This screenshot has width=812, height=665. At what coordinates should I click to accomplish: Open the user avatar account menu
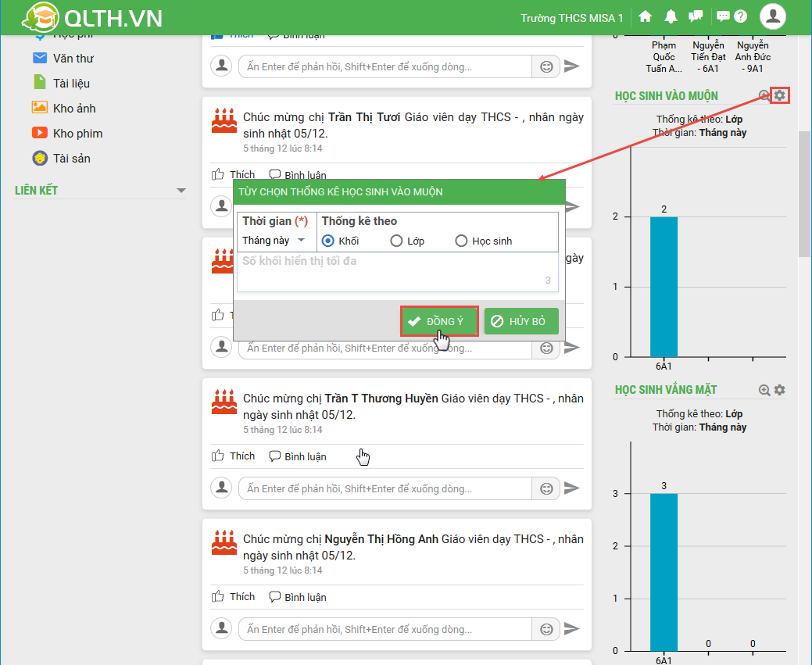(773, 16)
